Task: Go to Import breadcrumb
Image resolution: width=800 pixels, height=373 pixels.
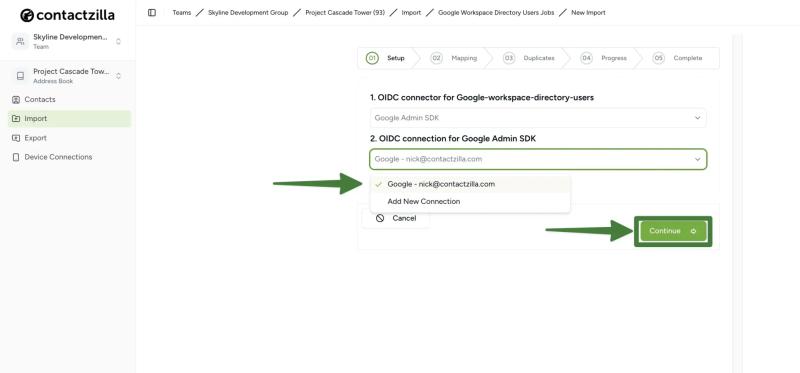Action: (411, 13)
